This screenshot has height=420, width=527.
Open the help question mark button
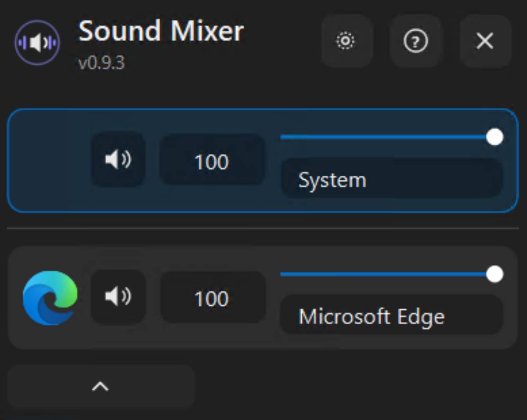[415, 41]
